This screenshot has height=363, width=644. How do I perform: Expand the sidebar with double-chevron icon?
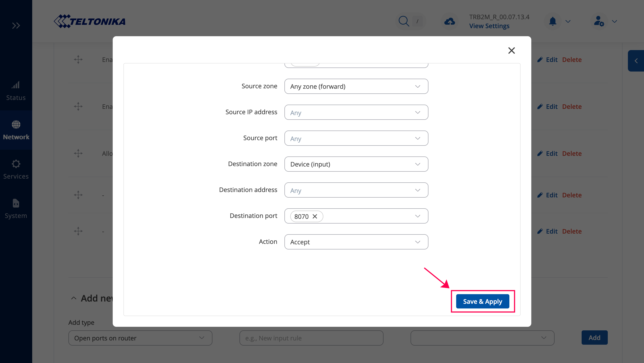point(16,25)
